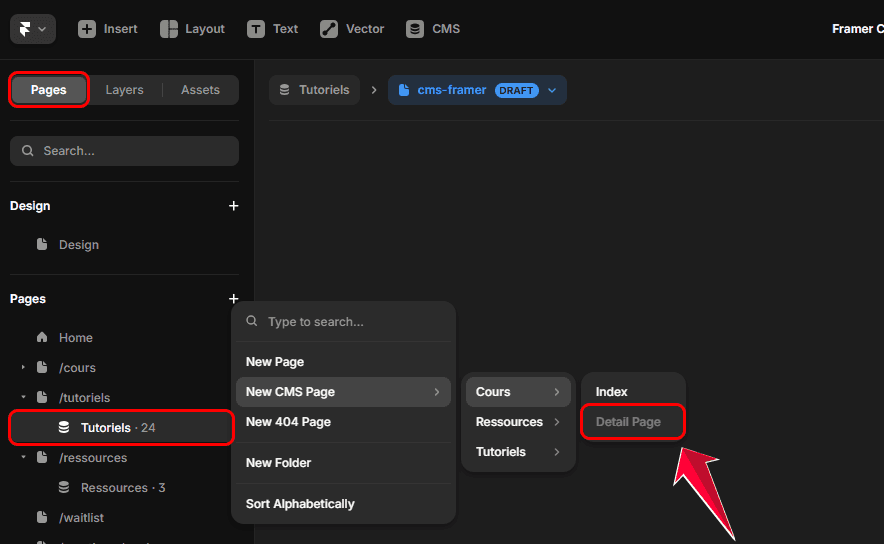Add a new item with Design plus icon

(x=233, y=206)
